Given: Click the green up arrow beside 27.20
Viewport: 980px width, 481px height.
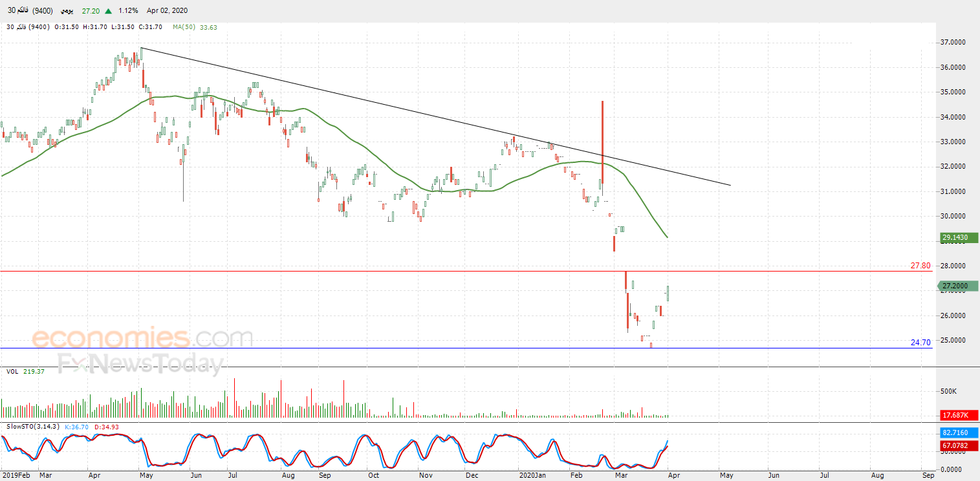Looking at the screenshot, I should point(107,11).
